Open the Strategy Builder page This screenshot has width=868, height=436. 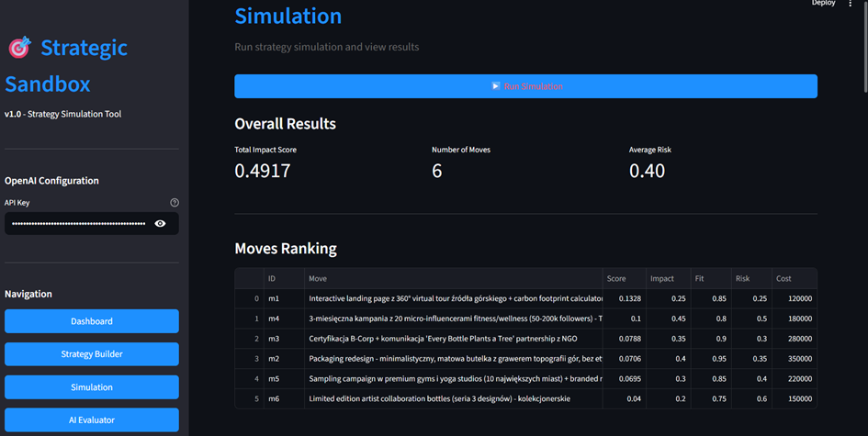click(x=92, y=354)
